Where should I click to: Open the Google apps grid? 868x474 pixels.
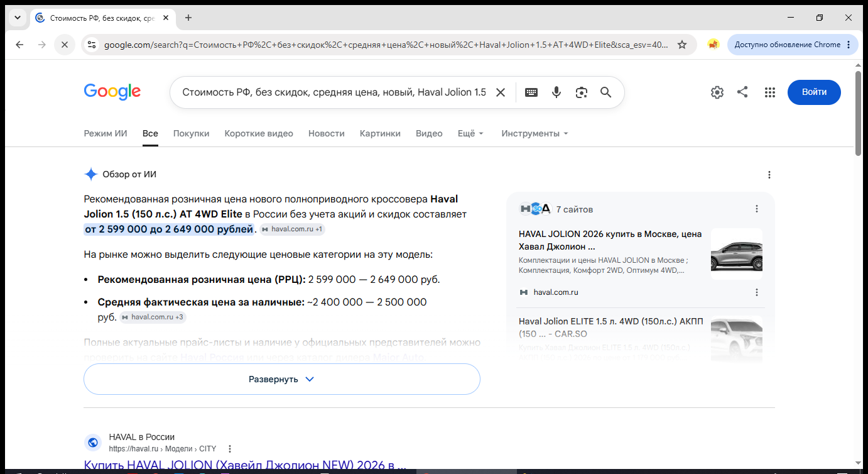(770, 92)
